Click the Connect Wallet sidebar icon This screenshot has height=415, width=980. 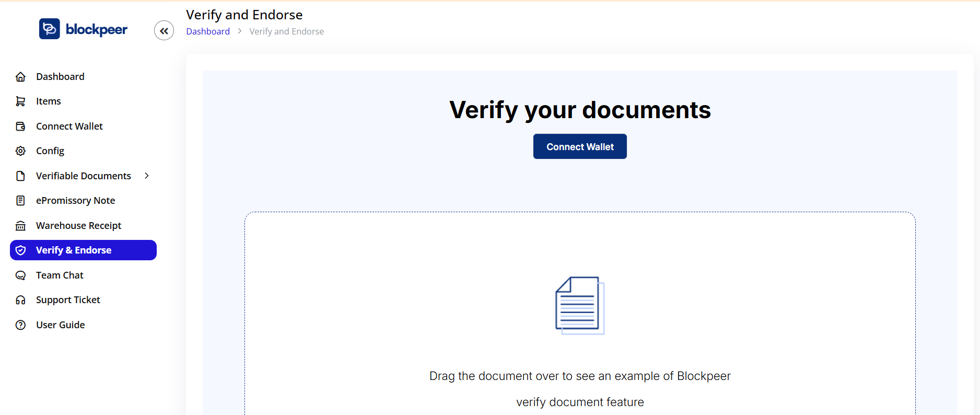(20, 126)
